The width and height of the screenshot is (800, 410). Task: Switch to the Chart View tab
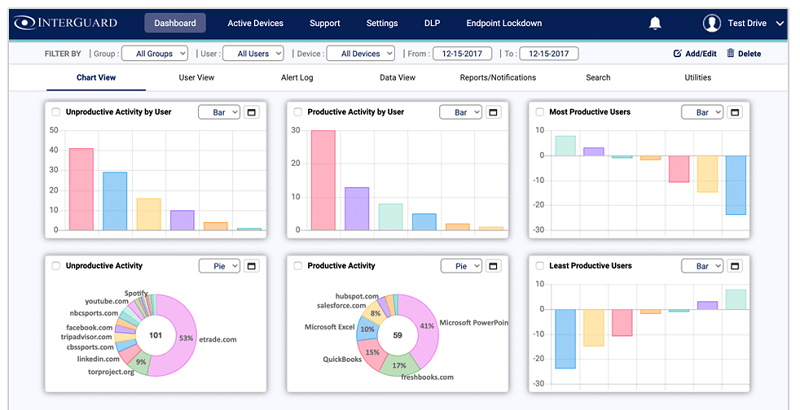(96, 78)
